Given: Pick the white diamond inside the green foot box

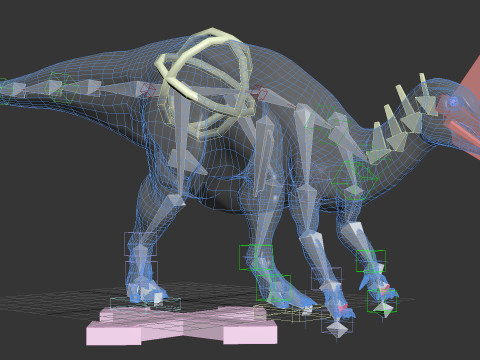Looking at the screenshot, I should click(383, 309).
